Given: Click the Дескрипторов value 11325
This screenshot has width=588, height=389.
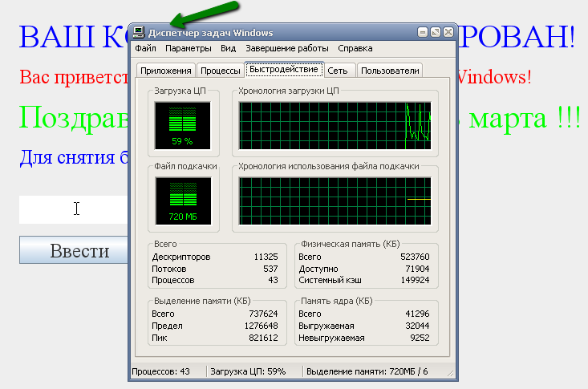Looking at the screenshot, I should click(266, 257).
